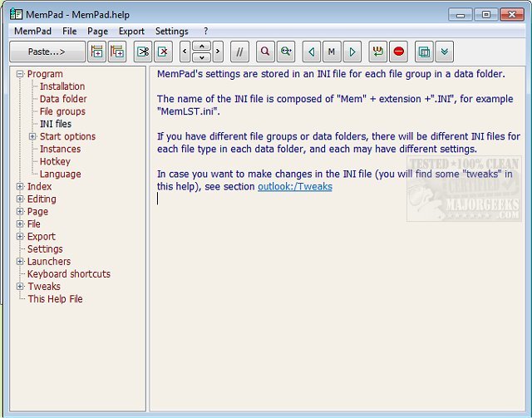Screen dimensions: 532x418
Task: Open the MemPad menu
Action: tap(32, 32)
